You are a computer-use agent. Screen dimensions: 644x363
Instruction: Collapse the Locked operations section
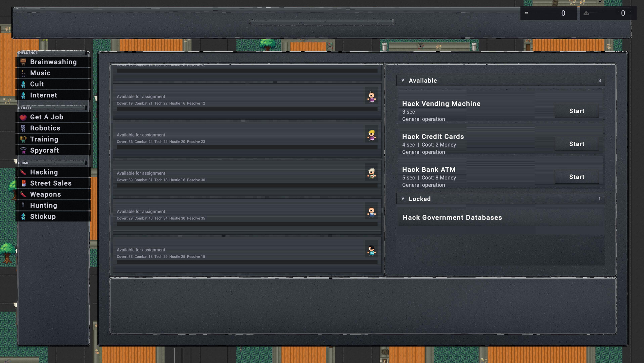point(403,199)
